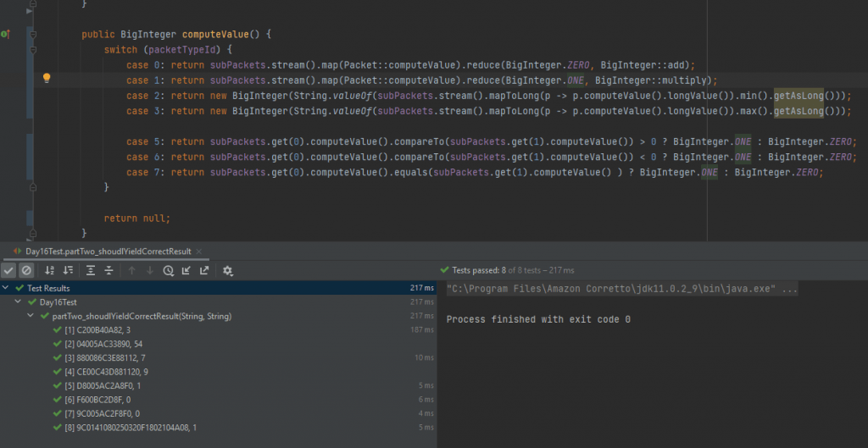Image resolution: width=868 pixels, height=448 pixels.
Task: Sort test results alphabetically
Action: tap(49, 270)
